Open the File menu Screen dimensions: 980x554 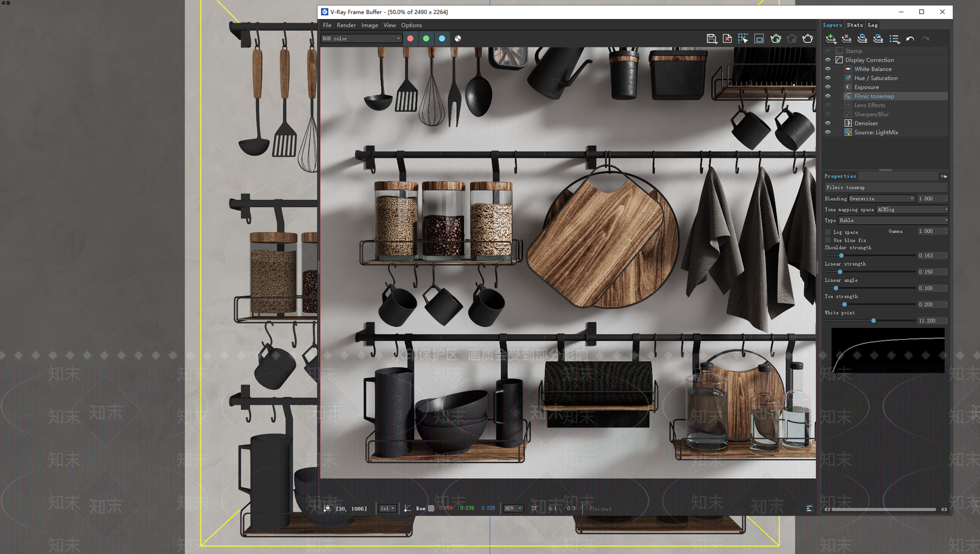point(327,25)
